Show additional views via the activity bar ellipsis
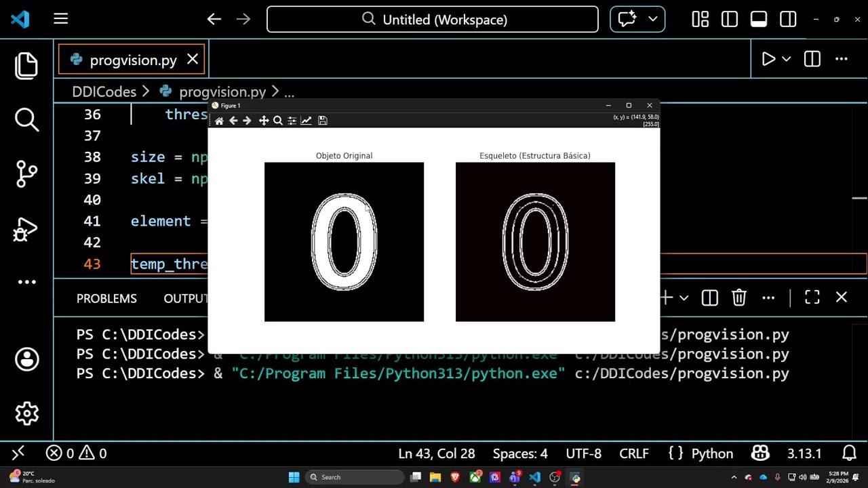The height and width of the screenshot is (488, 868). [x=26, y=282]
